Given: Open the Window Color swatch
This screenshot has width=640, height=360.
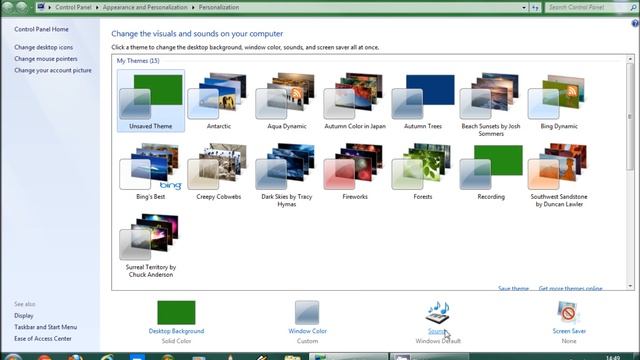Looking at the screenshot, I should coord(307,312).
